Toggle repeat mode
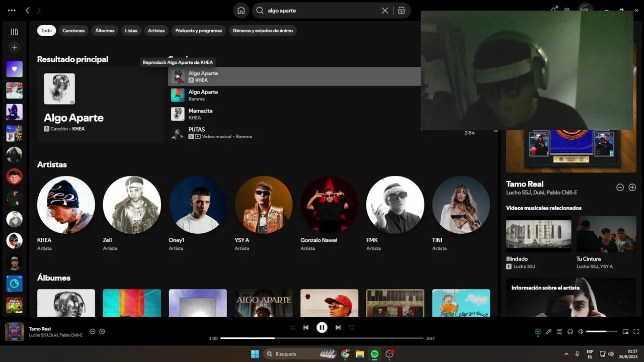 [x=352, y=327]
